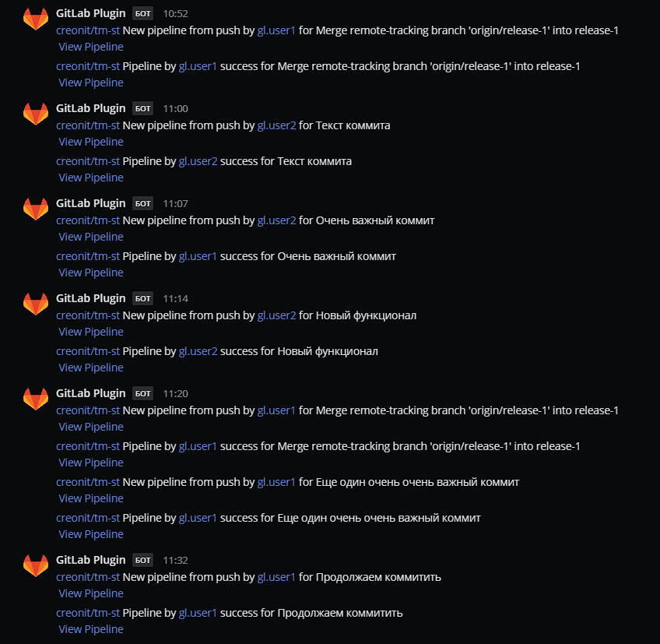The height and width of the screenshot is (644, 660).
Task: Click the GitLab Plugin name at 11:14
Action: pos(90,298)
